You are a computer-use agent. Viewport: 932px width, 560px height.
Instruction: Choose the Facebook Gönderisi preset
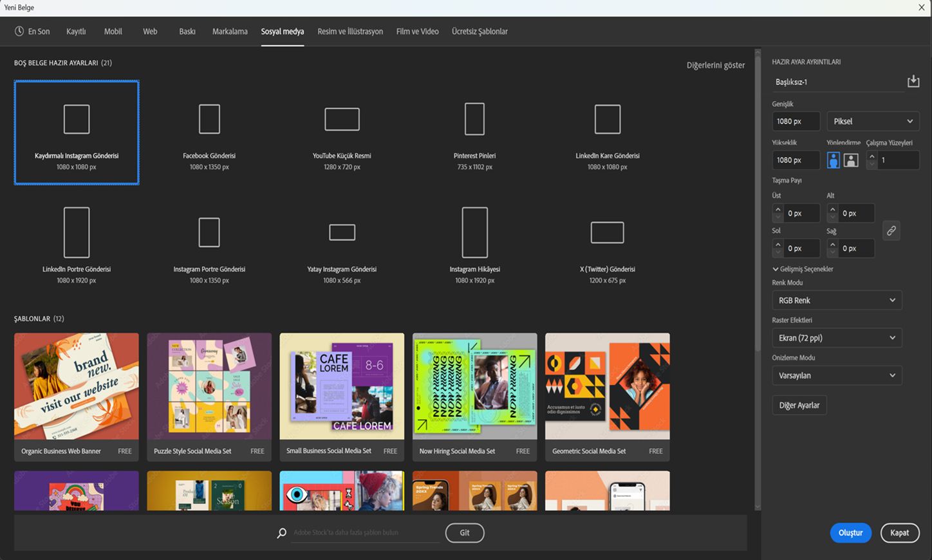[x=209, y=133]
